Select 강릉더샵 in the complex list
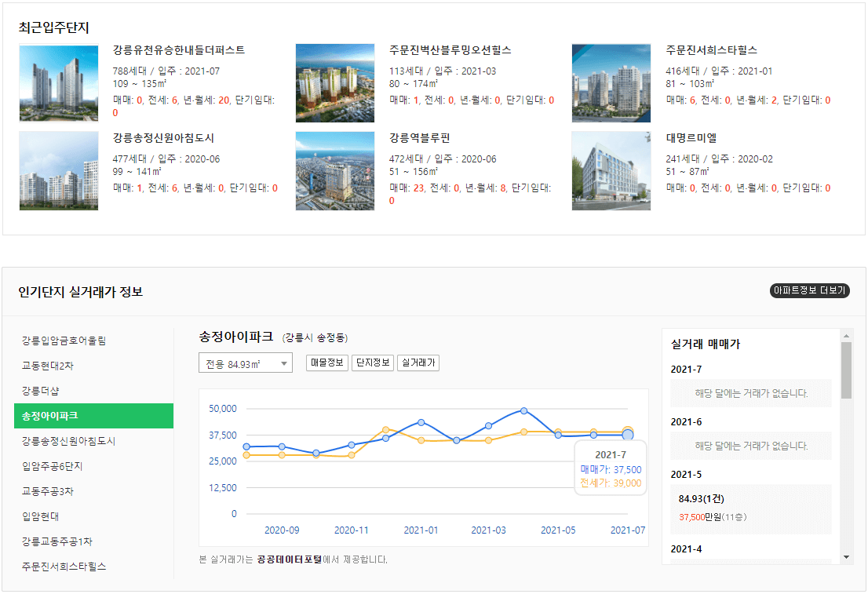 (40, 391)
